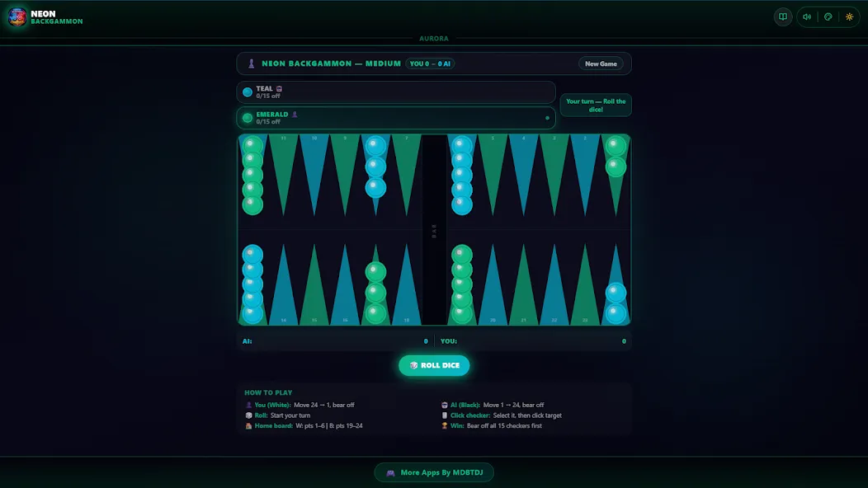Start a New Game

pyautogui.click(x=601, y=63)
